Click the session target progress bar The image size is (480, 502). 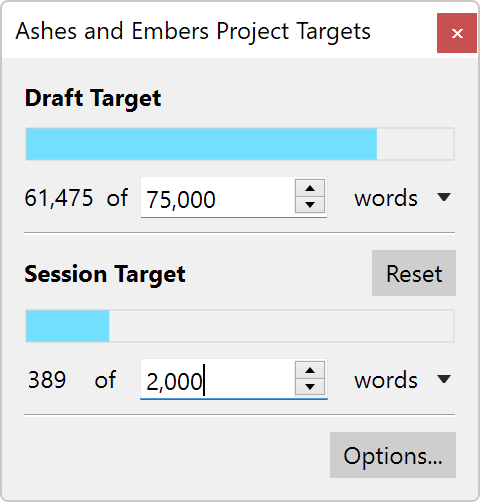click(x=240, y=326)
